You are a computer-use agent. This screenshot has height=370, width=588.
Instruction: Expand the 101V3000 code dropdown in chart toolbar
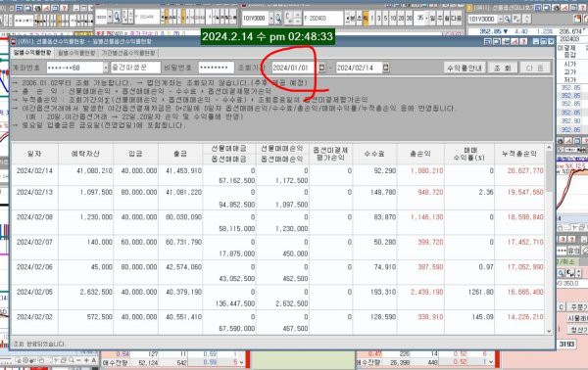tap(271, 18)
